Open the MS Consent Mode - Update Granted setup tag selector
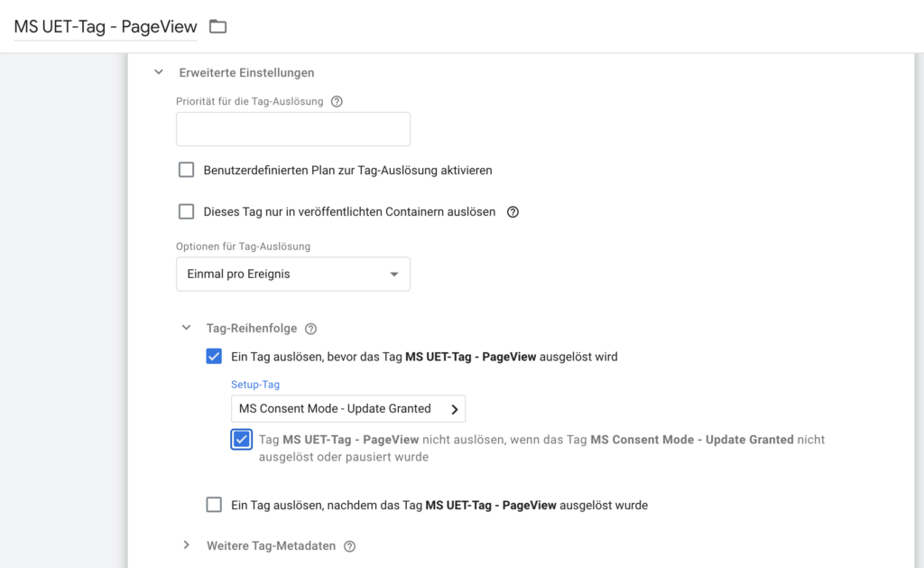The image size is (924, 568). (348, 409)
